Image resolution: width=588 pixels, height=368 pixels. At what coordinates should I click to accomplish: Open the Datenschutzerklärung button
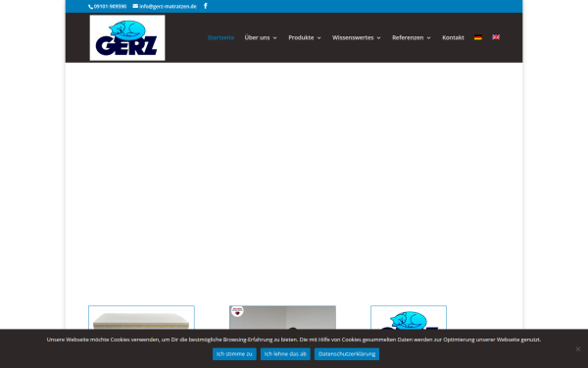point(347,354)
